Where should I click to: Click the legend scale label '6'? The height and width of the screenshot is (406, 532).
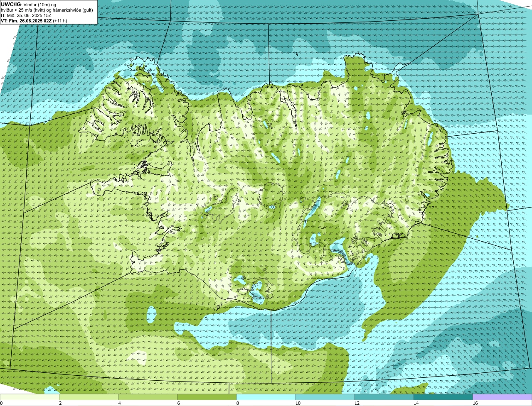pos(179,403)
